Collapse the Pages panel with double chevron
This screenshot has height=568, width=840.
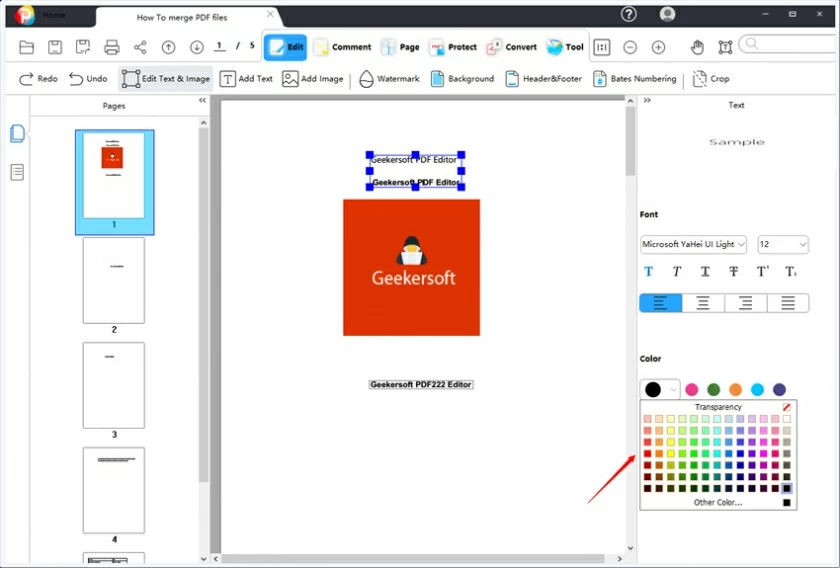coord(202,100)
